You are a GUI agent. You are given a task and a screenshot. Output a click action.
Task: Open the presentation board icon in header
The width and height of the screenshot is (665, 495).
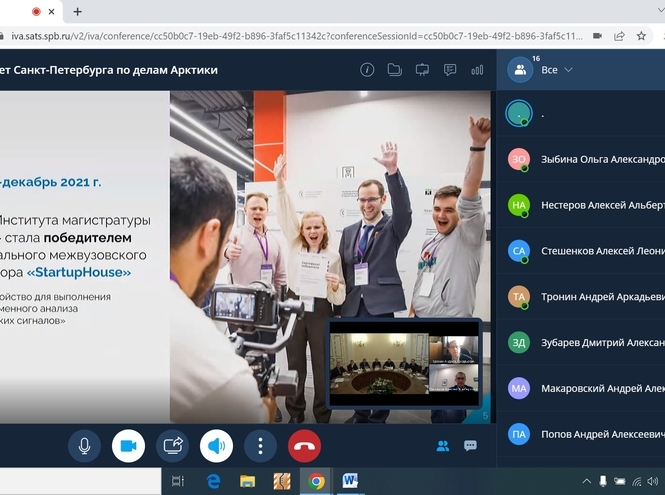point(422,70)
